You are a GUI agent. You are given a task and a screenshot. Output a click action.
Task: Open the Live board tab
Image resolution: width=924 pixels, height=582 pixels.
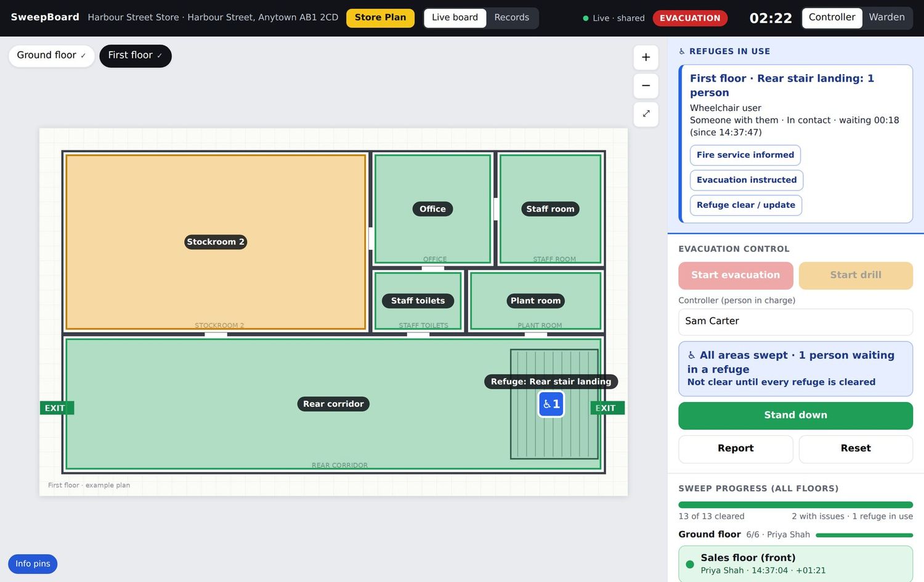coord(455,18)
